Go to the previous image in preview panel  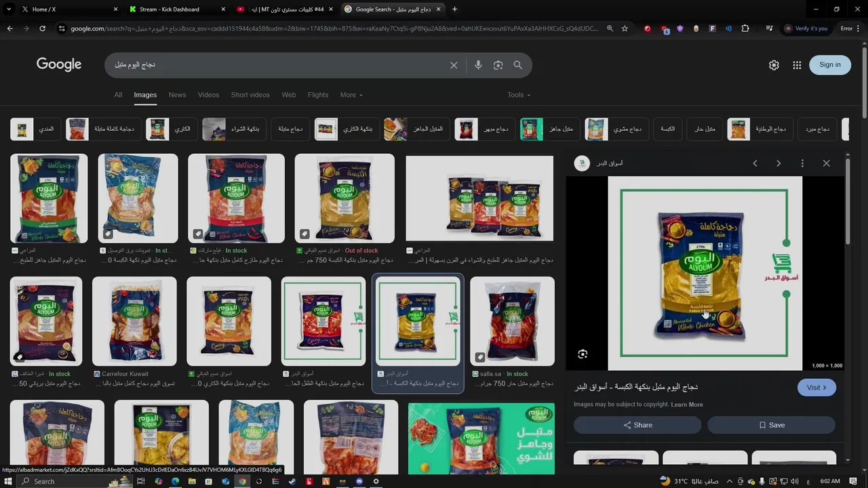(x=755, y=163)
